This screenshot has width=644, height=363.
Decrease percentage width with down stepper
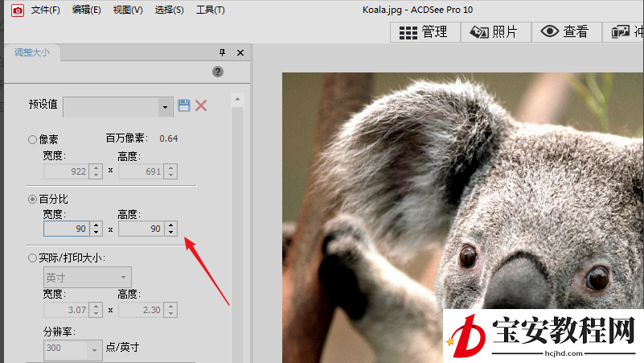pyautogui.click(x=96, y=233)
